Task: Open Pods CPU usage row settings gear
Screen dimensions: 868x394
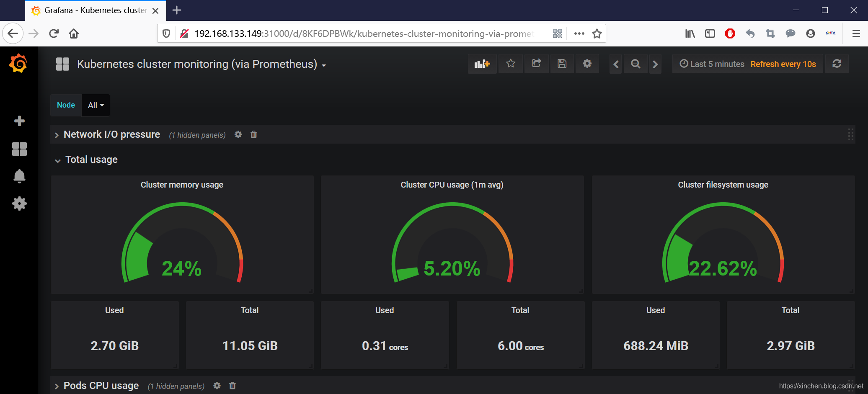Action: pyautogui.click(x=217, y=386)
